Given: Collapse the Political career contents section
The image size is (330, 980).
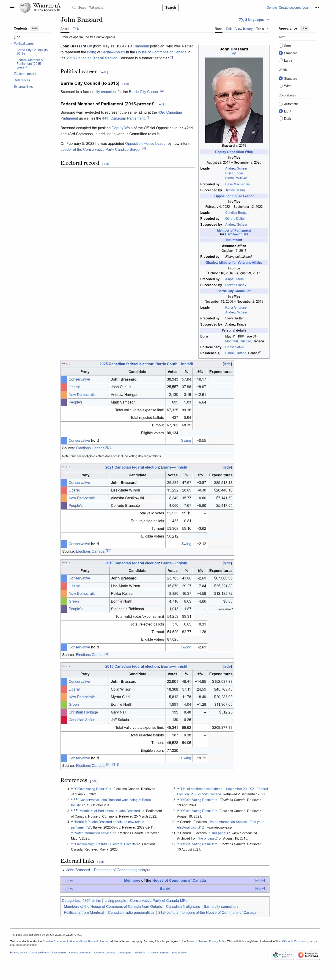Looking at the screenshot, I should click(11, 43).
